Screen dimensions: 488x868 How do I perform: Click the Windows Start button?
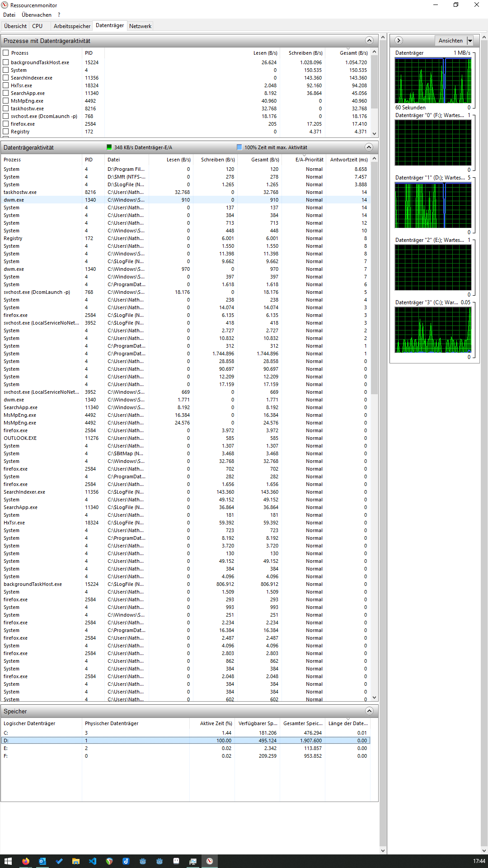point(8,861)
